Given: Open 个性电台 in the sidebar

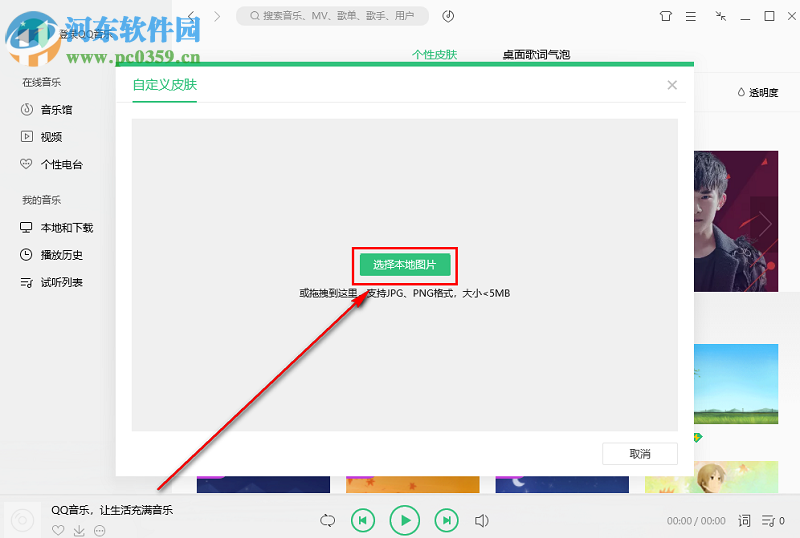Looking at the screenshot, I should 52,164.
